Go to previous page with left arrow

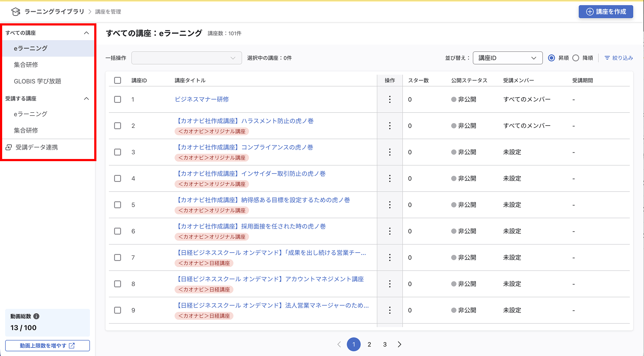click(x=339, y=344)
